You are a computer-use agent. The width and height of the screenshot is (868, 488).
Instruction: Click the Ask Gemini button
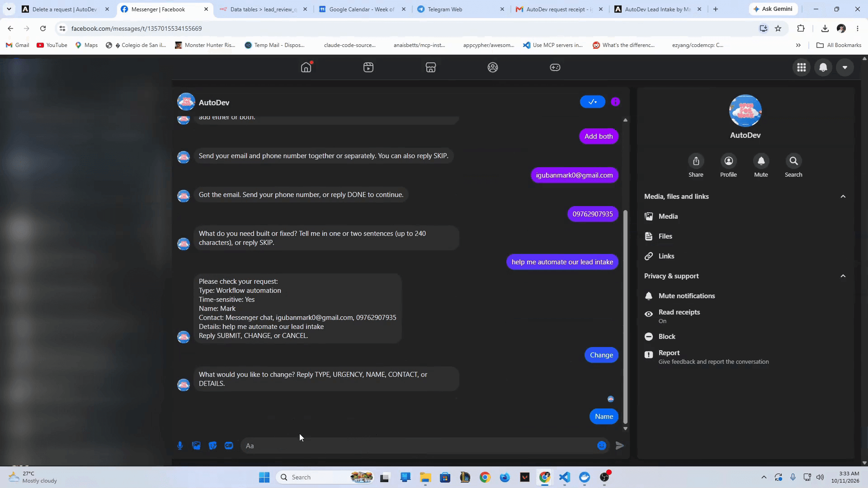tap(773, 9)
